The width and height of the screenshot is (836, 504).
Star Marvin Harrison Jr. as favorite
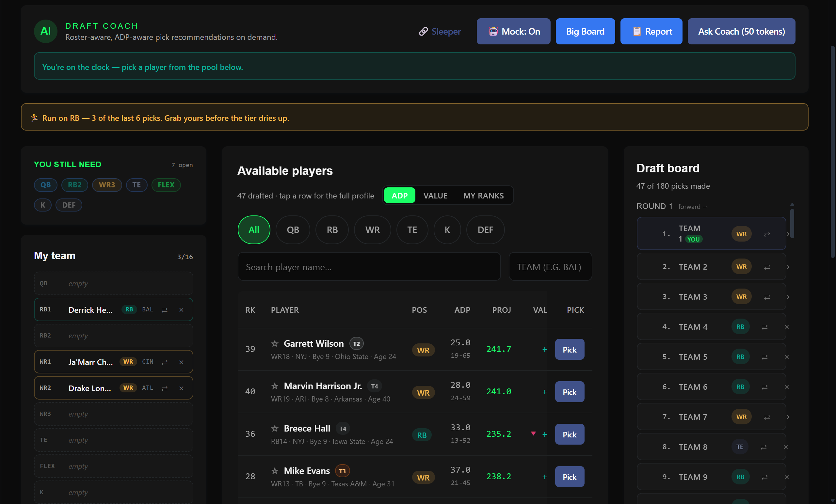[275, 386]
